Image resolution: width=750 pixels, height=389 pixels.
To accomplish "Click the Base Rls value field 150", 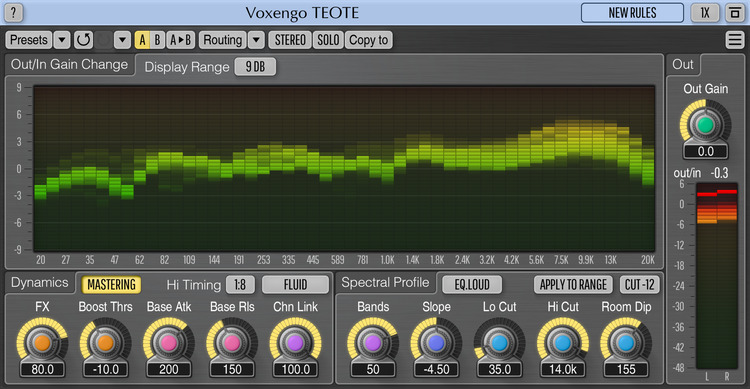I will click(232, 369).
